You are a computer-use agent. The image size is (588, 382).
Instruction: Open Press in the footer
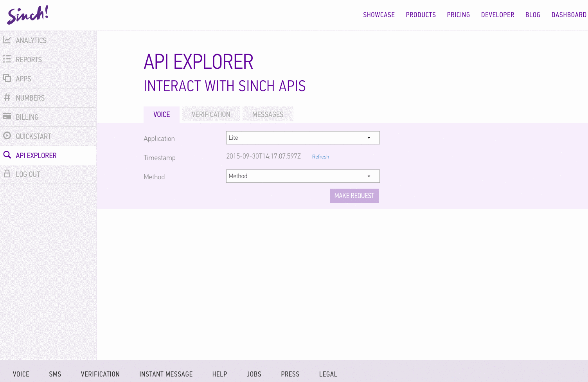tap(290, 374)
